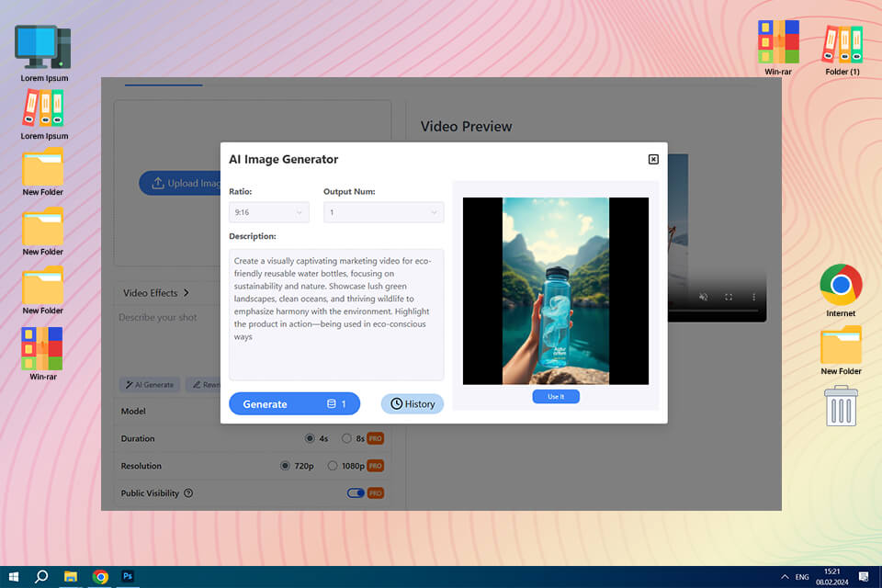Click the PRO badge next to 8s
The height and width of the screenshot is (588, 882).
[375, 437]
